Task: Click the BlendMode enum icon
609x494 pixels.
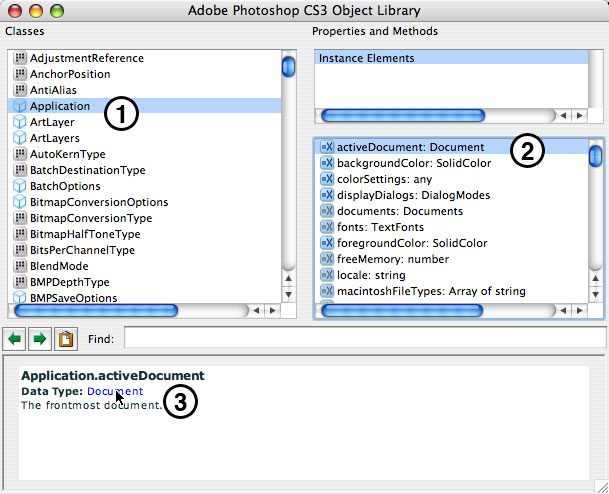Action: [x=20, y=266]
